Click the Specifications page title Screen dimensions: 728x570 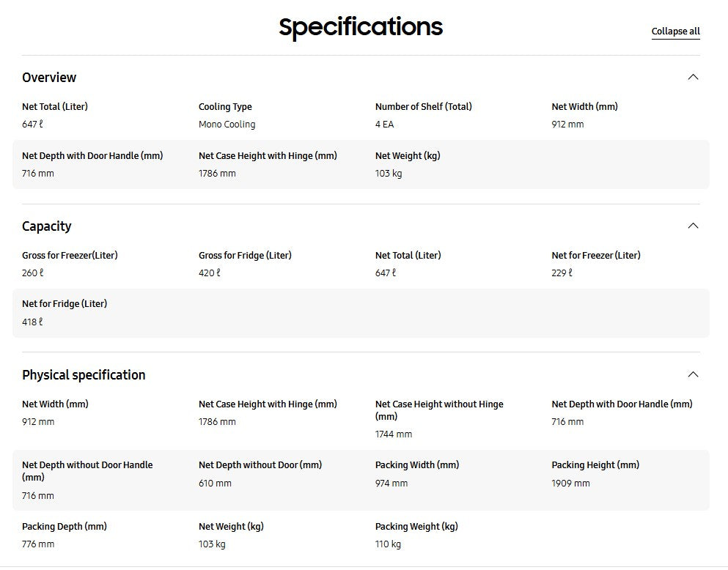(361, 27)
